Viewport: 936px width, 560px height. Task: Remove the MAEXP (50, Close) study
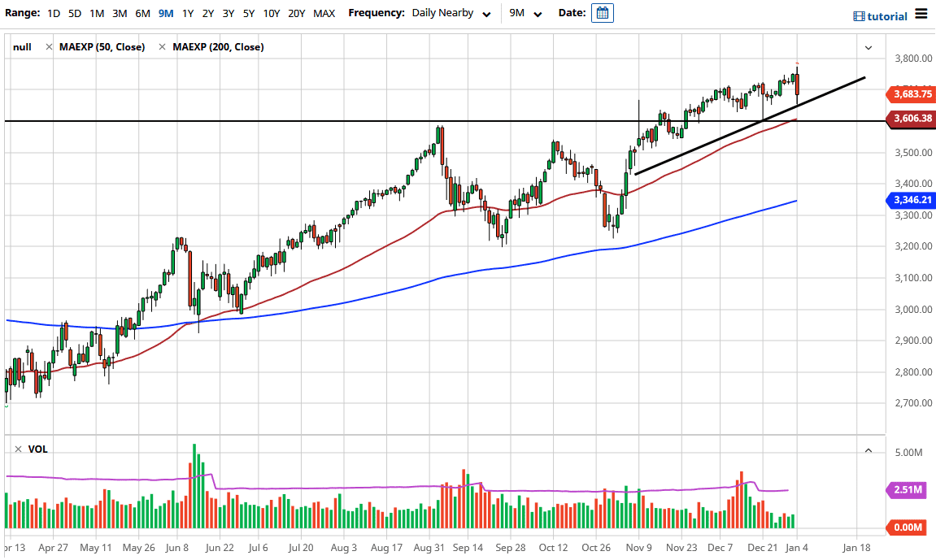click(47, 46)
